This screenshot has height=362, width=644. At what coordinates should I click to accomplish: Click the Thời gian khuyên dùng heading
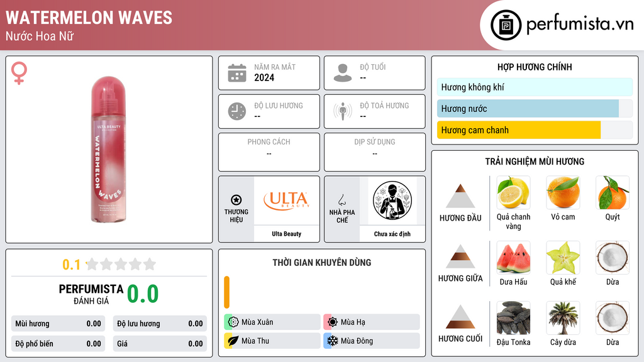pos(322,262)
